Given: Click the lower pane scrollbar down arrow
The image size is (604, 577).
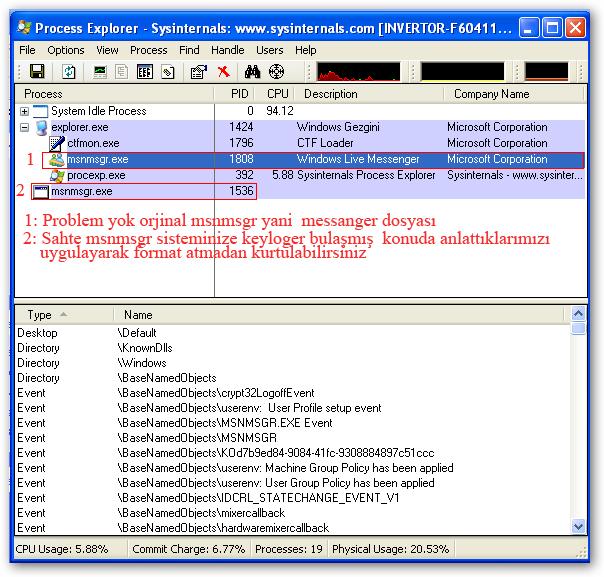Looking at the screenshot, I should tap(578, 526).
